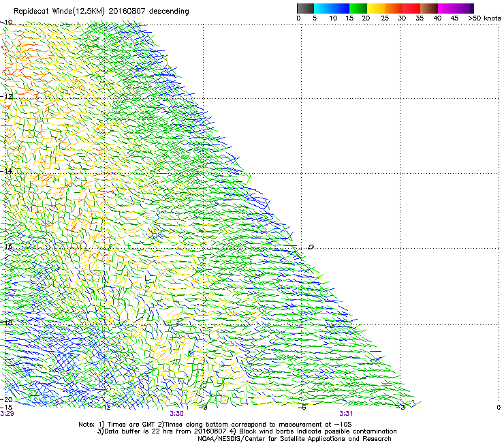Select the dark purple 45-50 knots legend swatch
The width and height of the screenshot is (504, 443).
pyautogui.click(x=464, y=8)
